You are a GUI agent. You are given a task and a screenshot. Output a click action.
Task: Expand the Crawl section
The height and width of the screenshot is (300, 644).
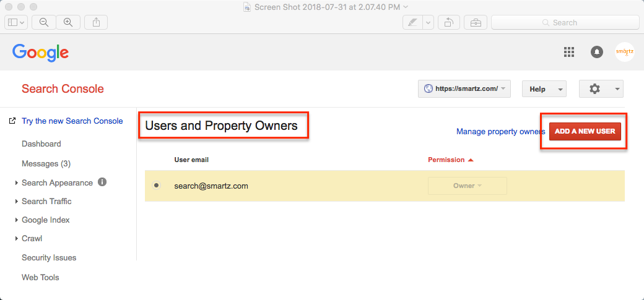point(17,238)
